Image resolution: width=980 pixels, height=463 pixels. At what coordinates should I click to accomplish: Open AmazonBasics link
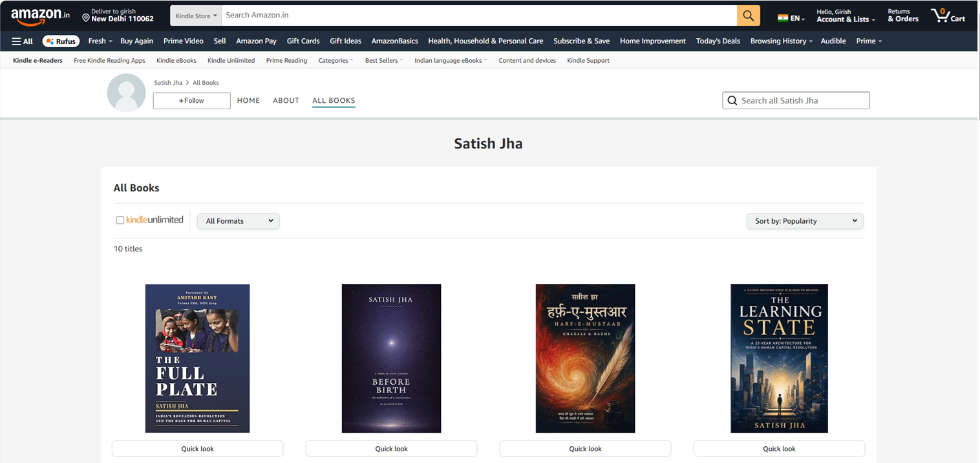click(x=394, y=41)
